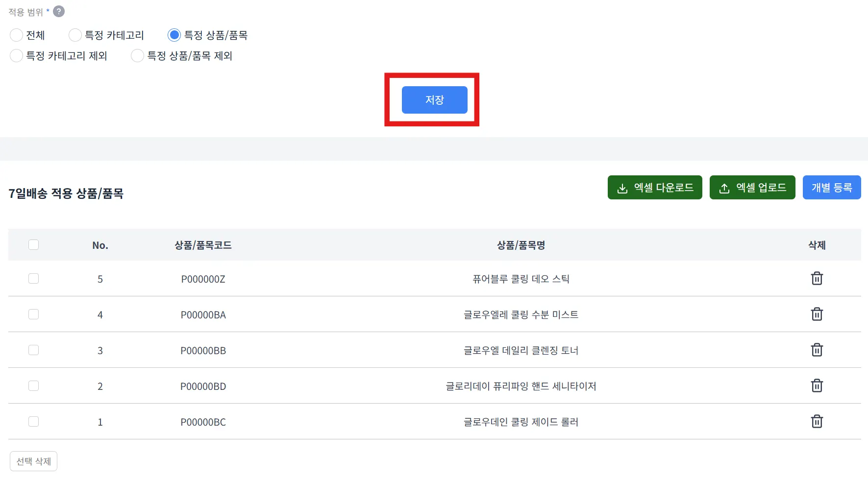Select the 전체 radio option
The width and height of the screenshot is (868, 481).
pos(17,35)
